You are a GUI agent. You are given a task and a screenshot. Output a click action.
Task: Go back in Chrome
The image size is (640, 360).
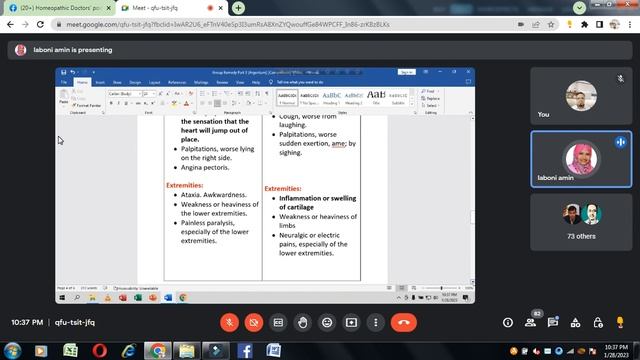(10, 24)
